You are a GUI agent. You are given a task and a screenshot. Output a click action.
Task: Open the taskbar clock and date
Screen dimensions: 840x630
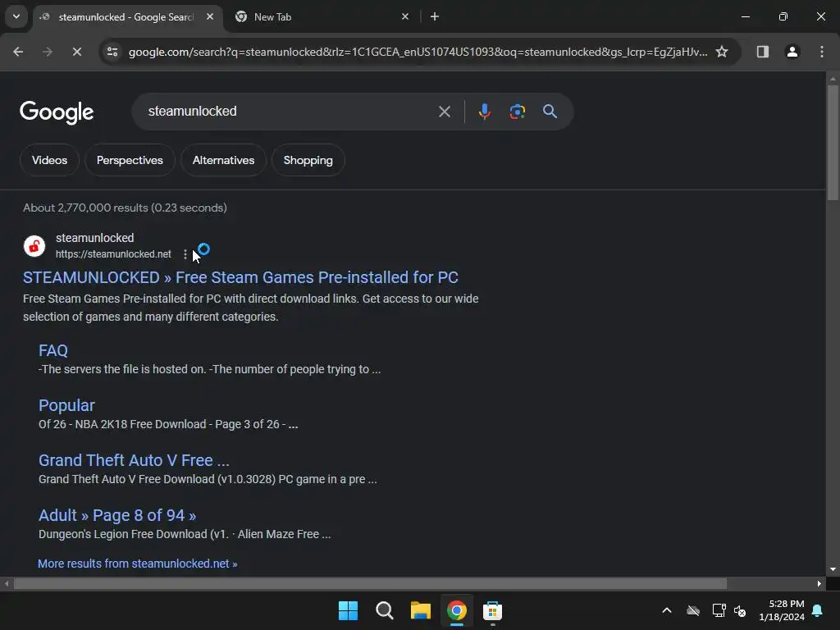[x=782, y=610]
